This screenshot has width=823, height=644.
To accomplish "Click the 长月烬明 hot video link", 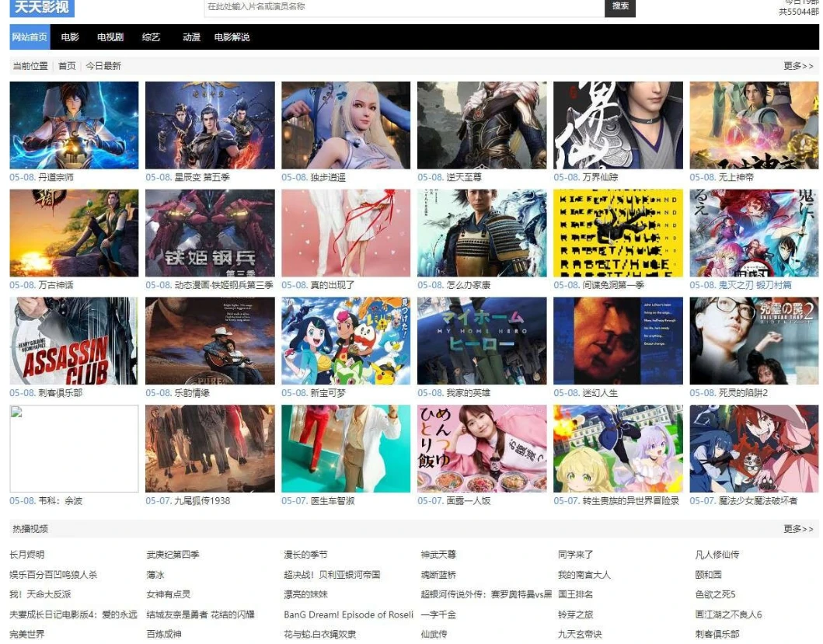I will tap(26, 554).
